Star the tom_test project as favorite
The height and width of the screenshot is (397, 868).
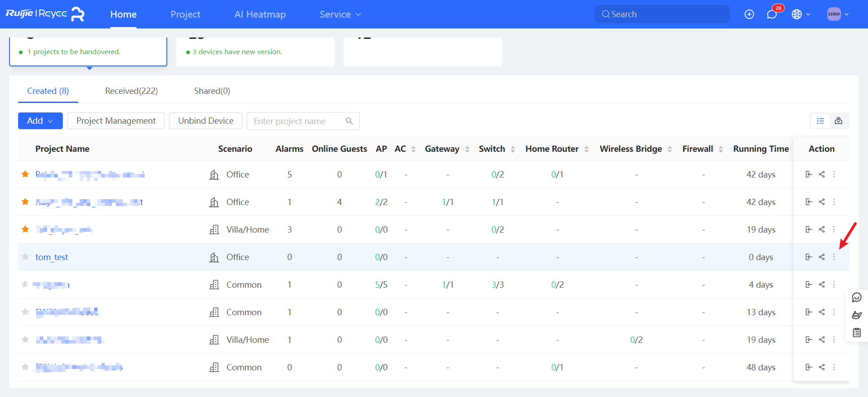coord(25,257)
